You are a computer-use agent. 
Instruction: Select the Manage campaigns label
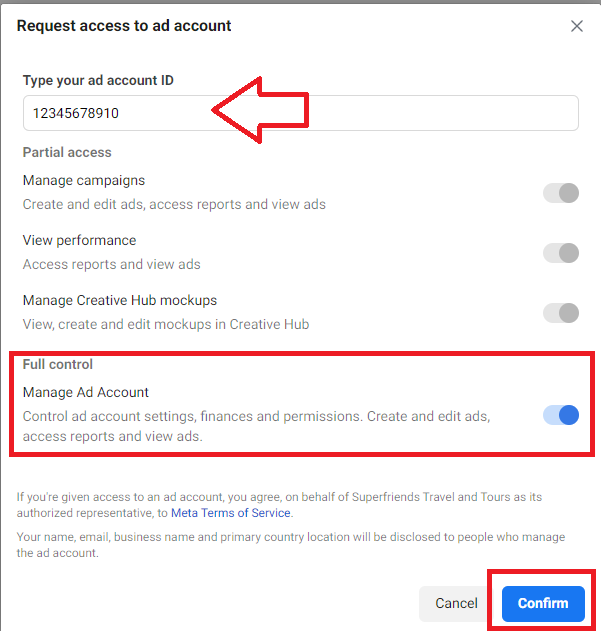tap(84, 180)
